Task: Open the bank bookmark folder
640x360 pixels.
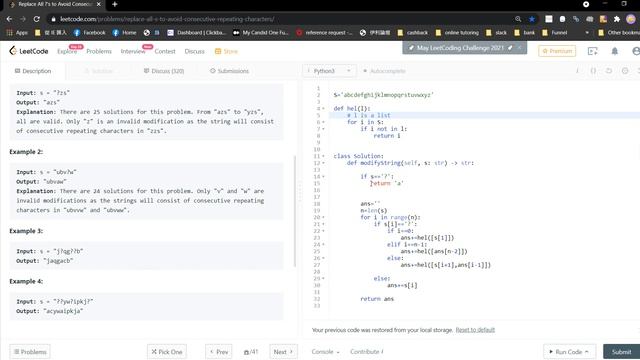Action: click(524, 33)
